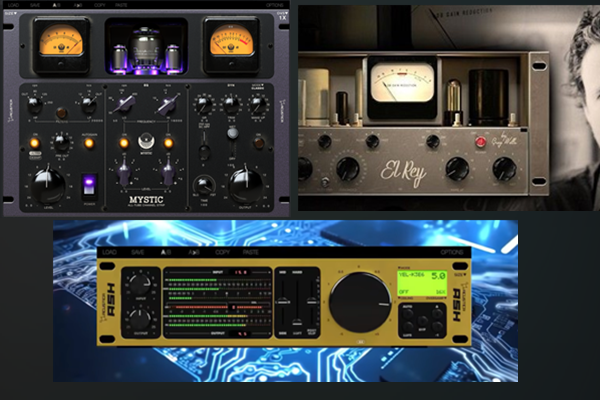The width and height of the screenshot is (600, 400).
Task: Toggle the preamp ON light in Mystic
Action: 34,143
